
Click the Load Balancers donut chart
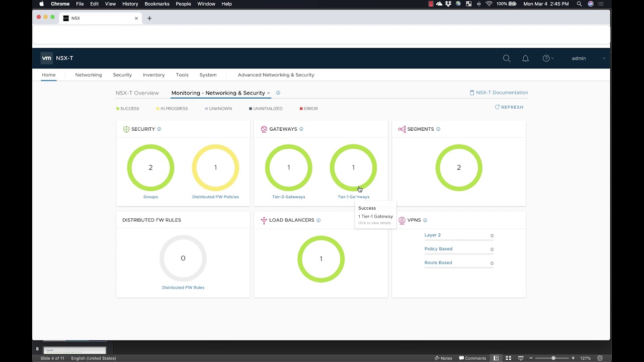[x=321, y=259]
